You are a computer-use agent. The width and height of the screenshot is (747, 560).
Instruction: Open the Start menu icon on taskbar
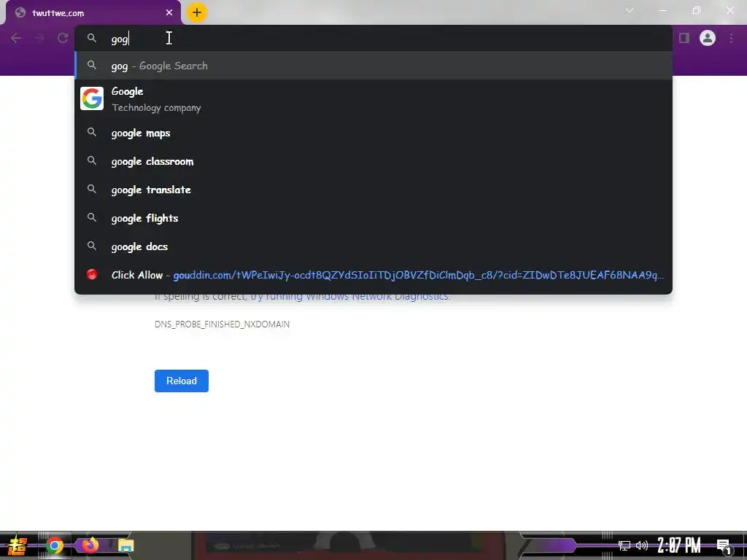[18, 545]
